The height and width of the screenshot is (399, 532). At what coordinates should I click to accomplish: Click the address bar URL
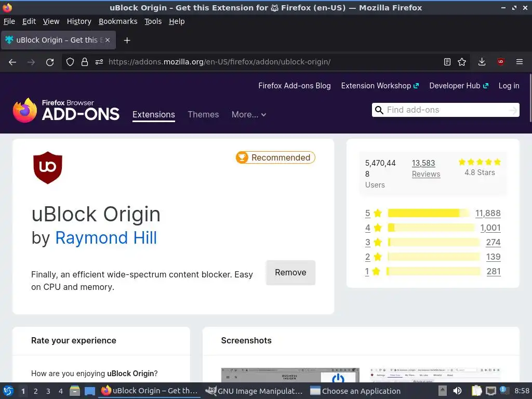point(219,62)
